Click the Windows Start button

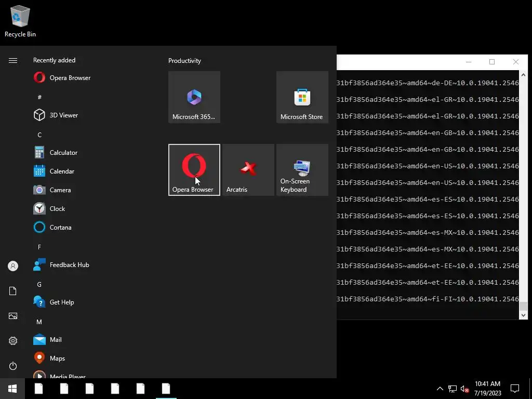pyautogui.click(x=12, y=389)
